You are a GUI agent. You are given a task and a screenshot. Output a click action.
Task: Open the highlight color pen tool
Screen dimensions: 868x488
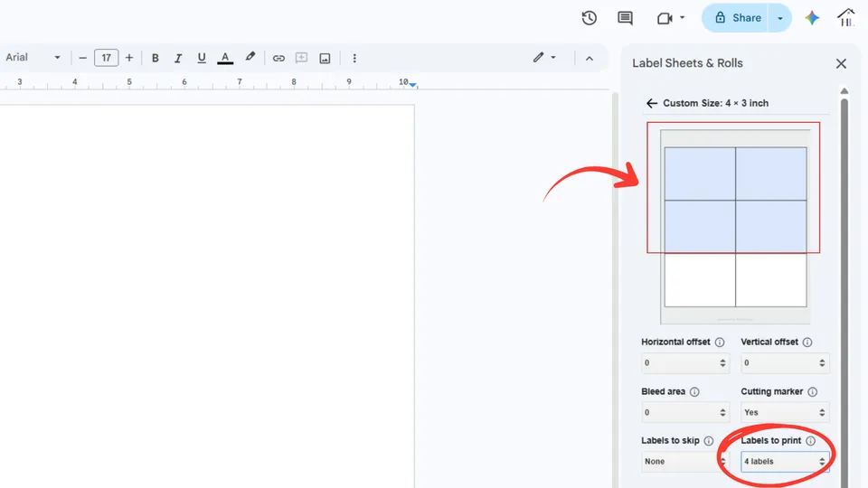coord(250,57)
